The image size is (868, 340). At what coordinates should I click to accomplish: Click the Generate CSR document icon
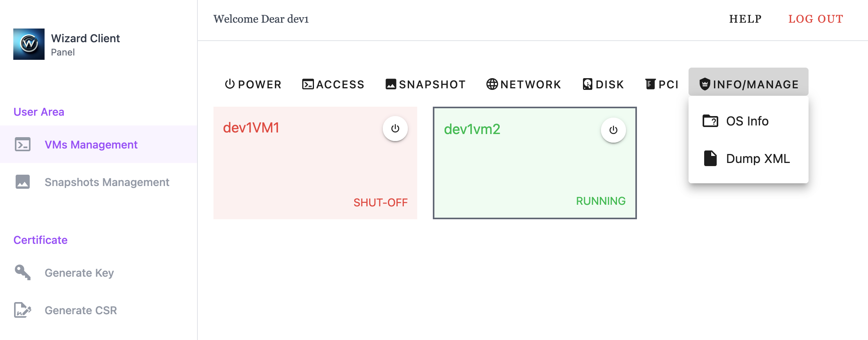(x=23, y=310)
